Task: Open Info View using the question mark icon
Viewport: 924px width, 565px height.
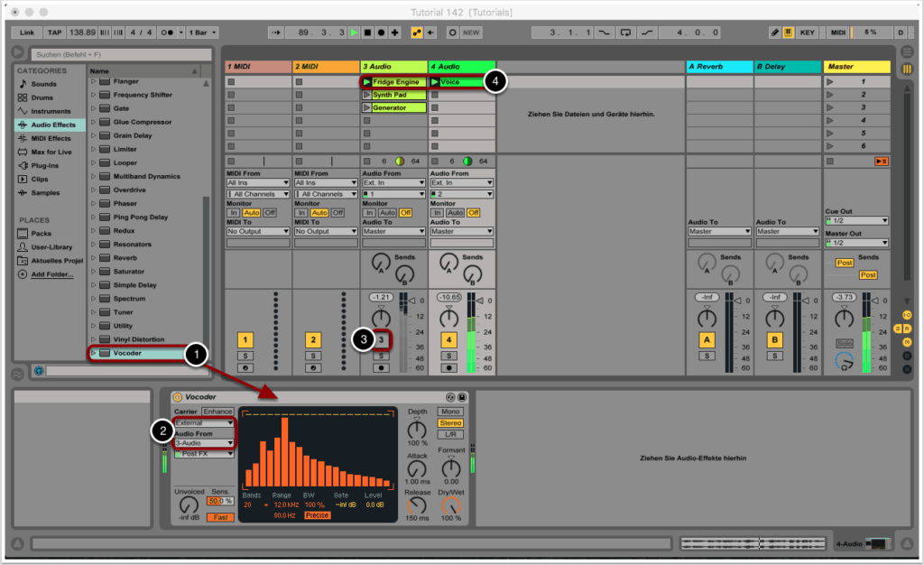Action: click(x=37, y=370)
